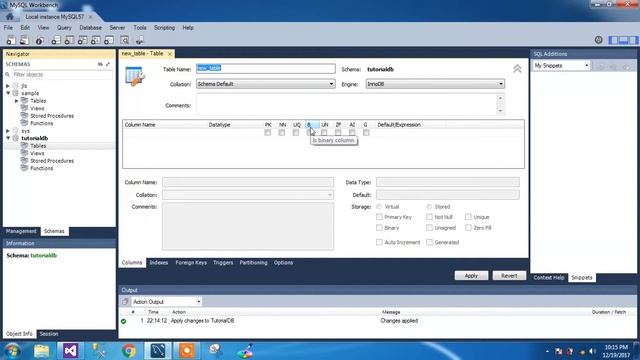
Task: Click Create new view toolbar icon
Action: 82,40
